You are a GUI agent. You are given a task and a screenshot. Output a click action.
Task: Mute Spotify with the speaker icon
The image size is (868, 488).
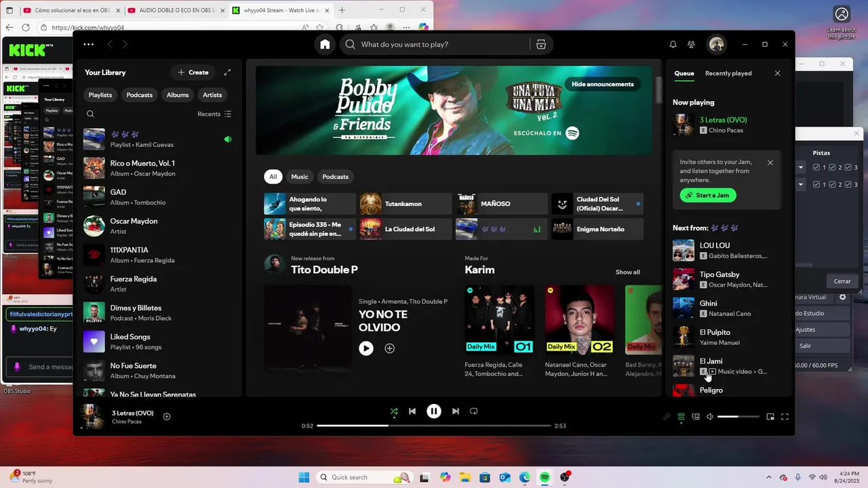coord(710,417)
